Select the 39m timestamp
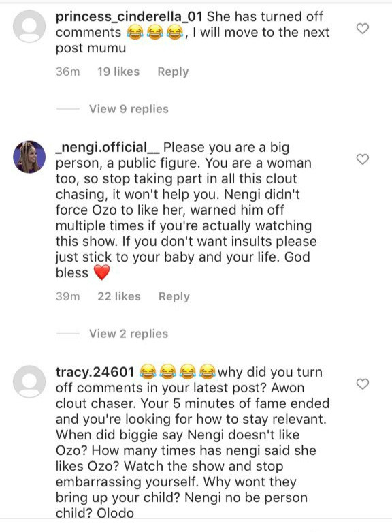The height and width of the screenshot is (532, 392). pyautogui.click(x=68, y=296)
